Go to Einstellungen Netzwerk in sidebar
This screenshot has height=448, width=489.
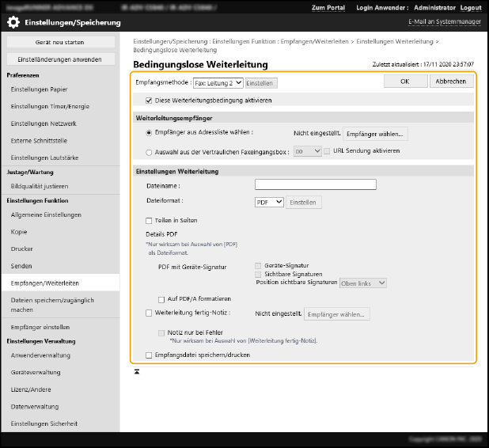tap(44, 123)
